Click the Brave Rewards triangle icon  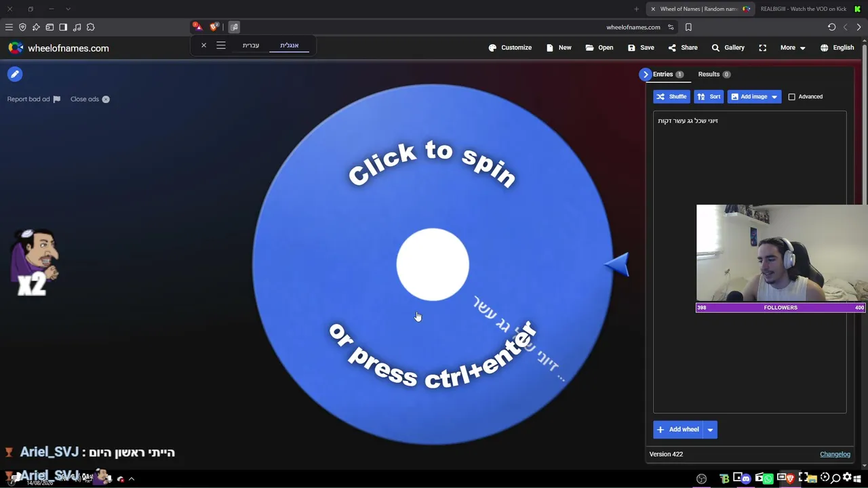click(197, 27)
